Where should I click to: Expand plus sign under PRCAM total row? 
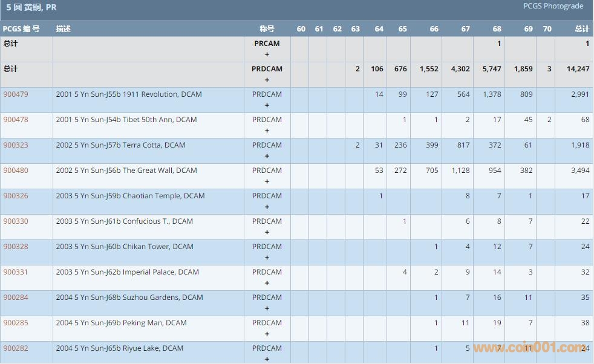click(x=267, y=54)
